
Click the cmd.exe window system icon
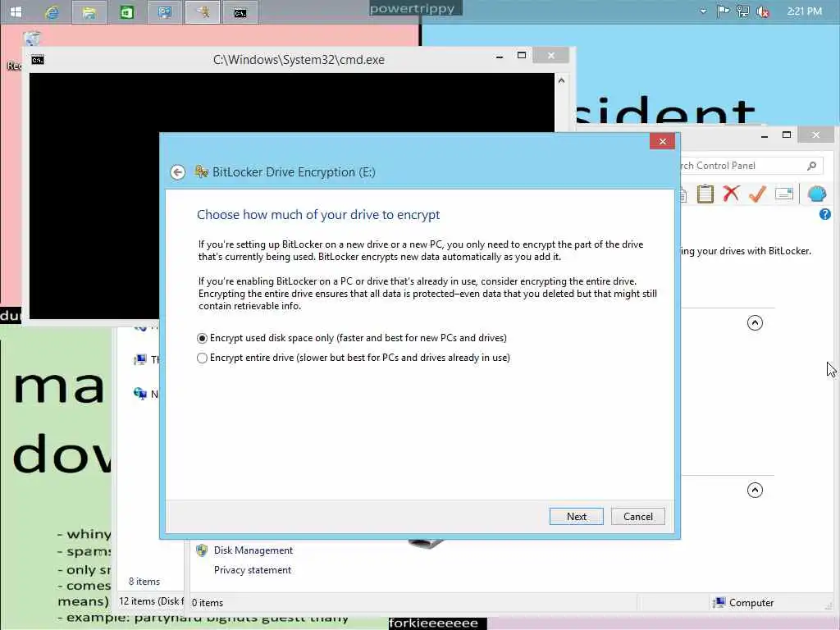pos(38,59)
